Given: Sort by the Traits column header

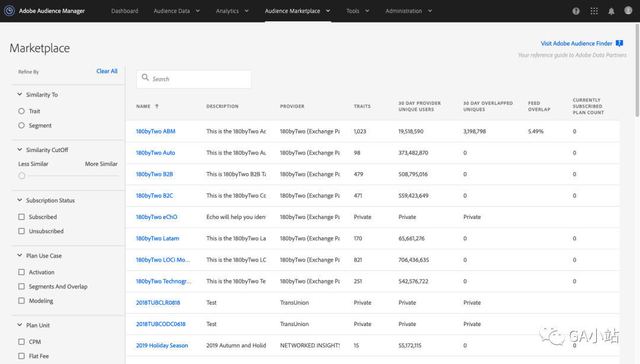Looking at the screenshot, I should pyautogui.click(x=362, y=107).
